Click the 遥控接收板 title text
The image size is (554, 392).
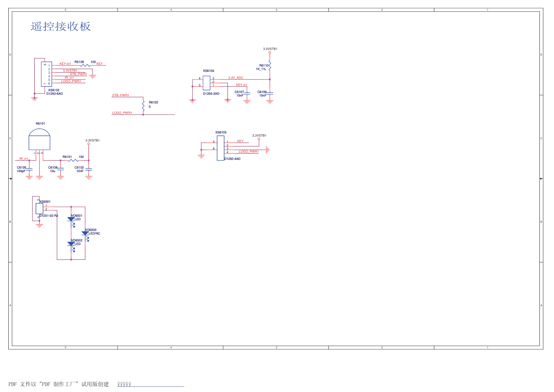pos(61,26)
